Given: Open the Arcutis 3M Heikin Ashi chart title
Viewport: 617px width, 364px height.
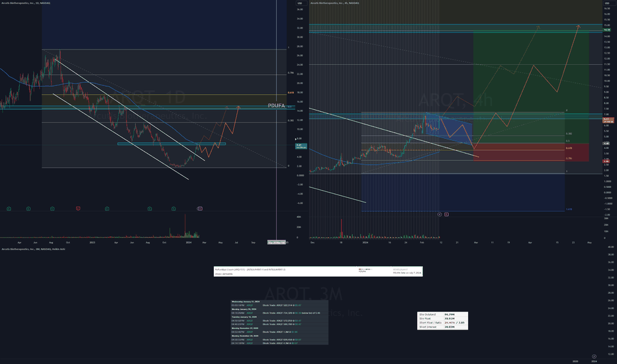Looking at the screenshot, I should 33,249.
